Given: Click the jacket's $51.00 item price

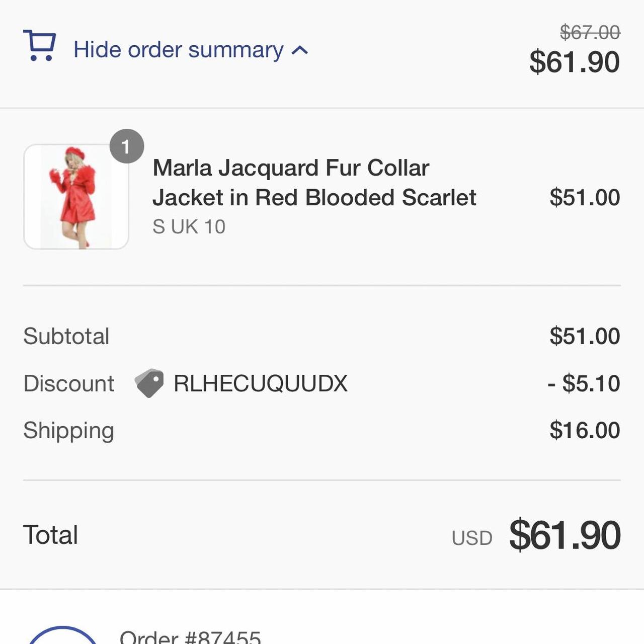Looking at the screenshot, I should 584,197.
